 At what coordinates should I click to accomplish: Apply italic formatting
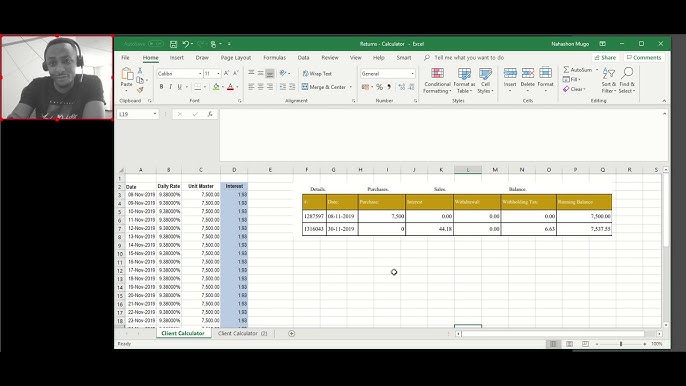pos(170,87)
